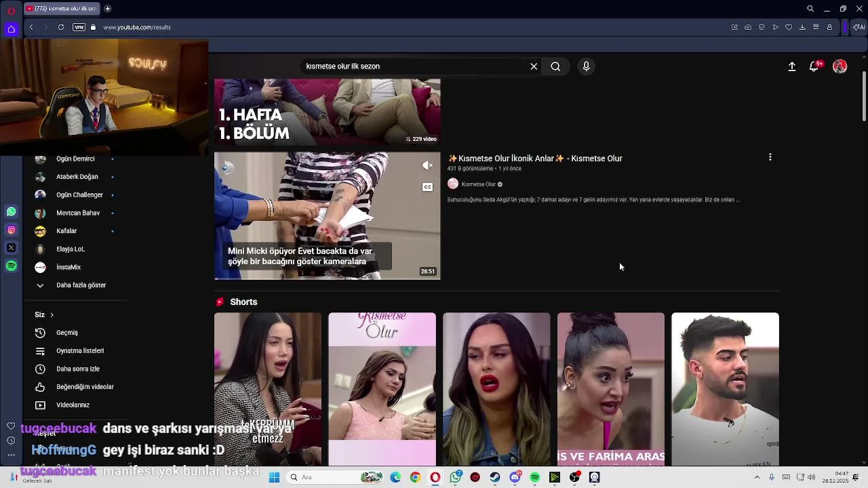Open Opera AI (Aria) button
This screenshot has width=868, height=488.
pyautogui.click(x=859, y=27)
